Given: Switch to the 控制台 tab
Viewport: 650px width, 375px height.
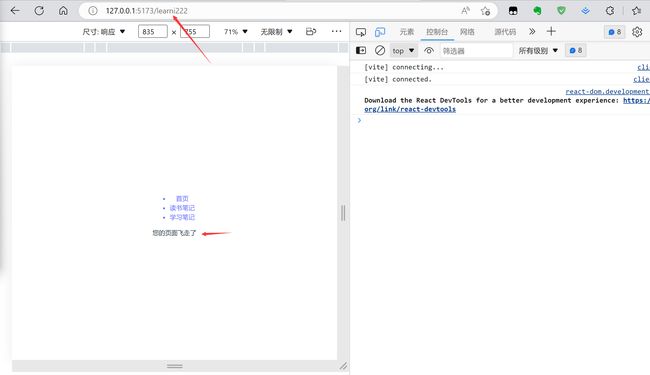Looking at the screenshot, I should click(x=437, y=31).
